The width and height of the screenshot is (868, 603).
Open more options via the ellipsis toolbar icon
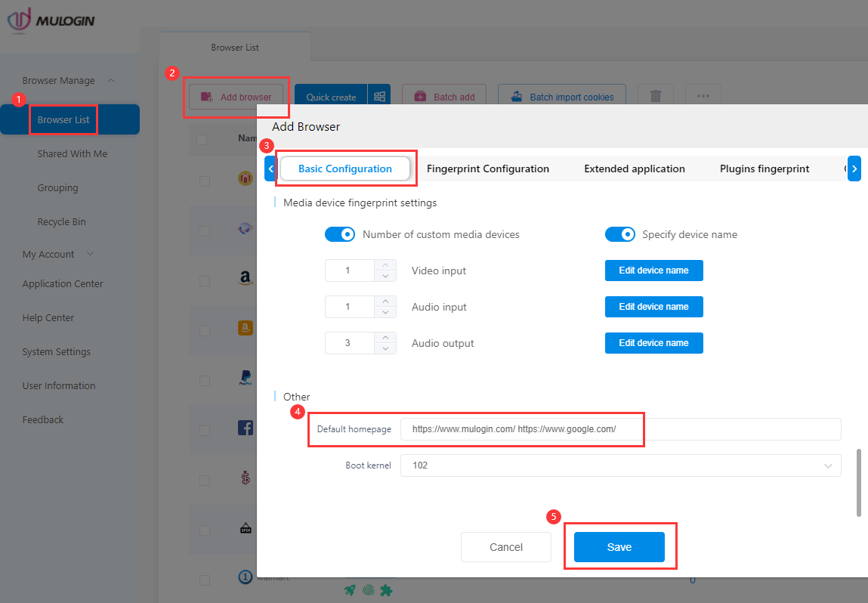pyautogui.click(x=703, y=94)
